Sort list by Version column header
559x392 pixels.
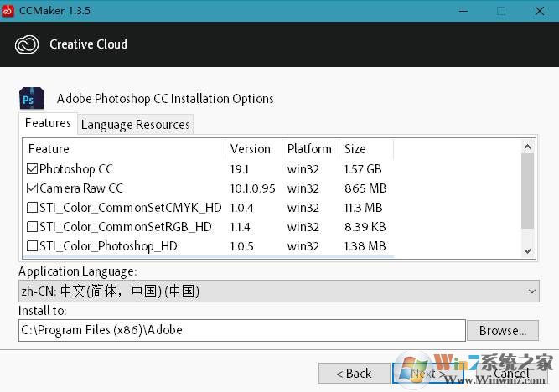pyautogui.click(x=251, y=149)
